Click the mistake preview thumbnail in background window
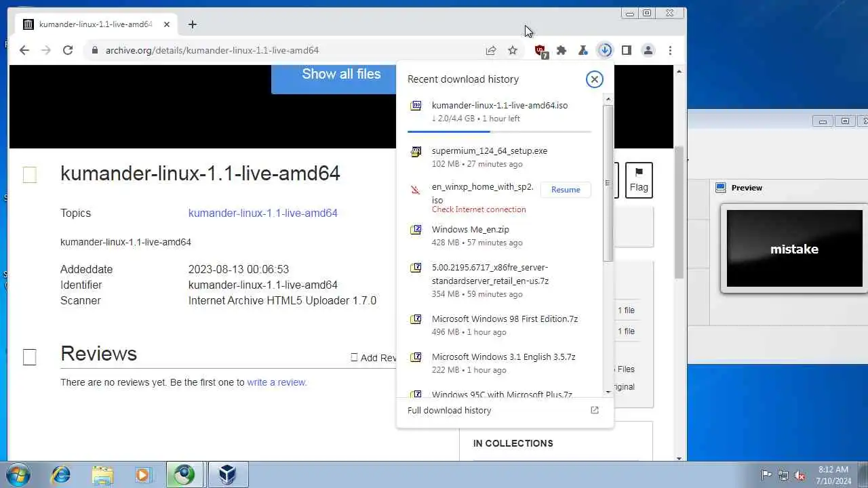This screenshot has width=868, height=488. (795, 248)
